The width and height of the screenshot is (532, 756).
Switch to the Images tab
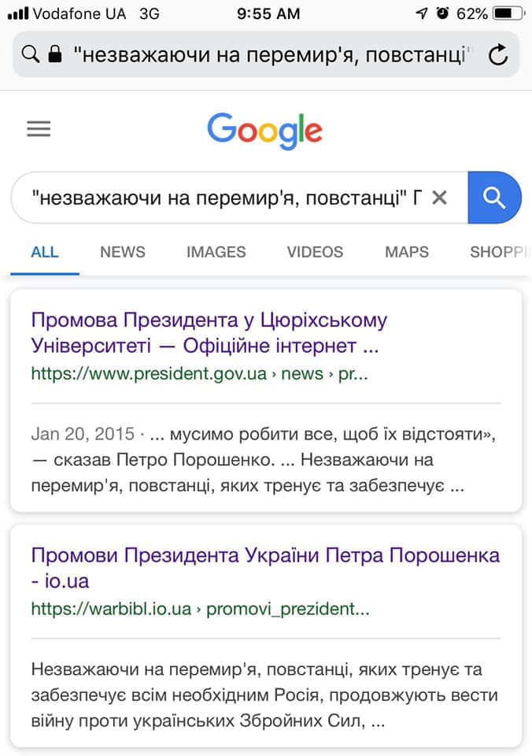click(216, 252)
